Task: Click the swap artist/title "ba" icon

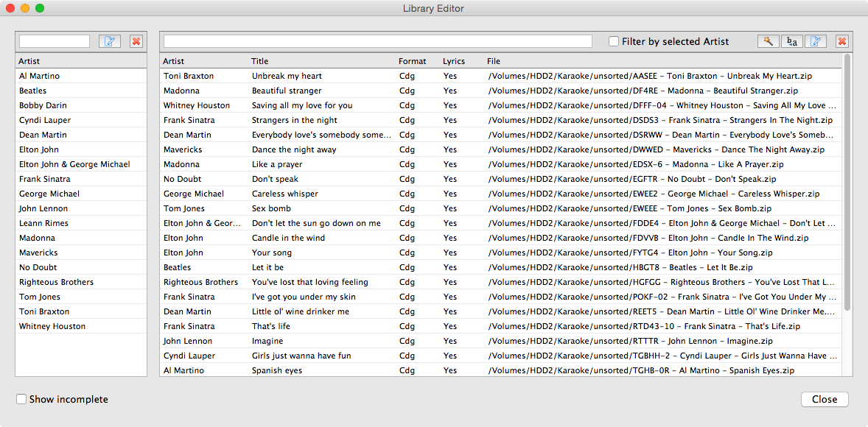Action: point(791,41)
